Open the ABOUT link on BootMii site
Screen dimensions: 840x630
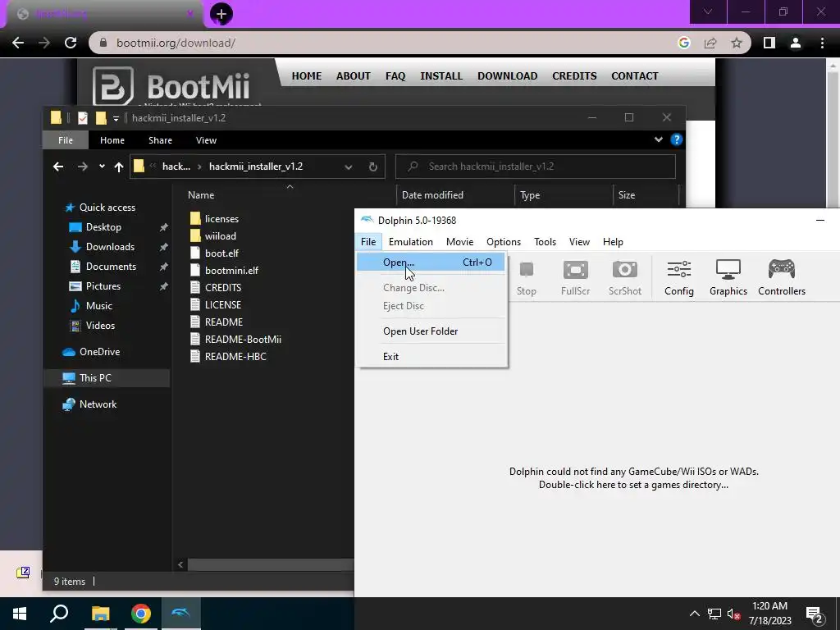pyautogui.click(x=353, y=76)
